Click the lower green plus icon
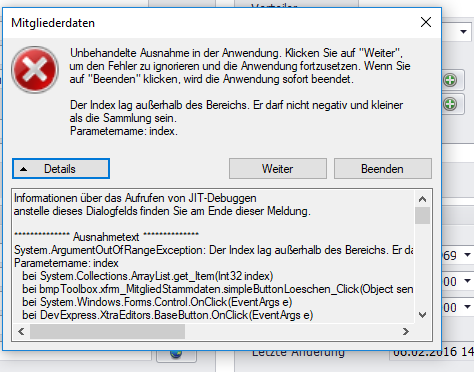The width and height of the screenshot is (474, 372). click(450, 104)
